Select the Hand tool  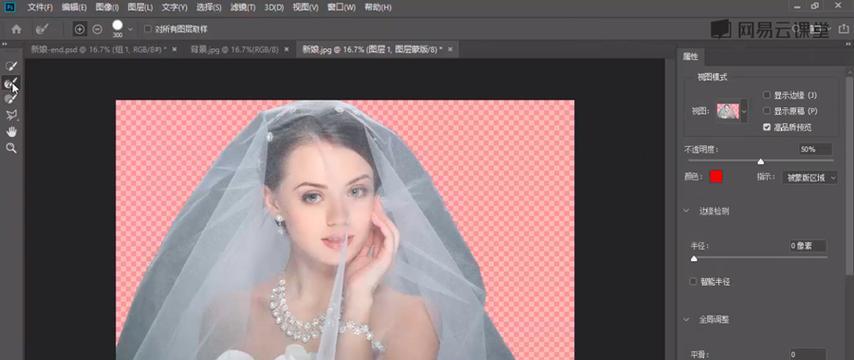tap(11, 131)
